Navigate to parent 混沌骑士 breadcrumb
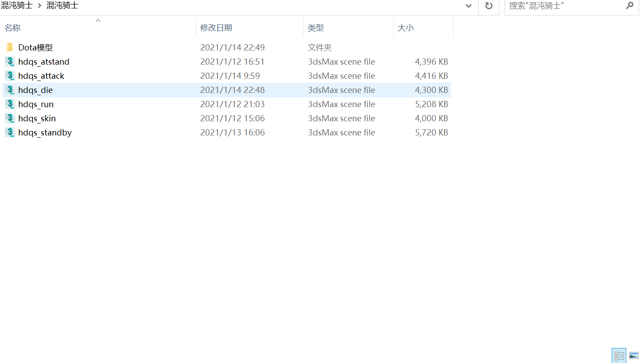The height and width of the screenshot is (363, 644). tap(17, 6)
